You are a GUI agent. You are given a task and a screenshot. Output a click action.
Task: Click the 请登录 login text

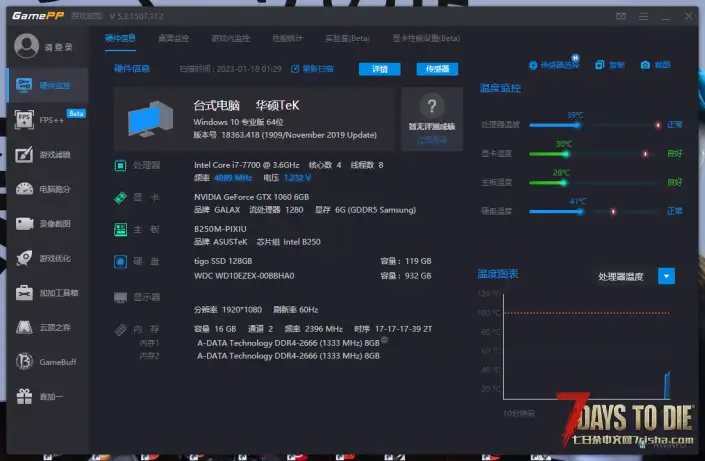click(59, 47)
